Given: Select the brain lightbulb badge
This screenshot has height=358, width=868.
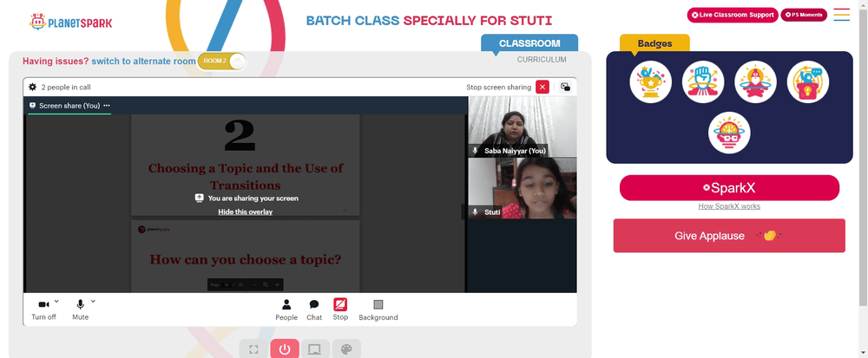Looking at the screenshot, I should (x=729, y=133).
